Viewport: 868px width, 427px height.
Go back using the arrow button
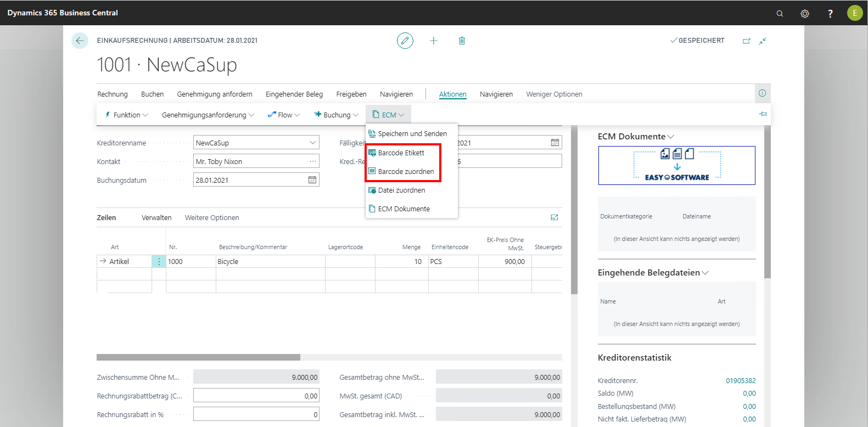click(80, 41)
